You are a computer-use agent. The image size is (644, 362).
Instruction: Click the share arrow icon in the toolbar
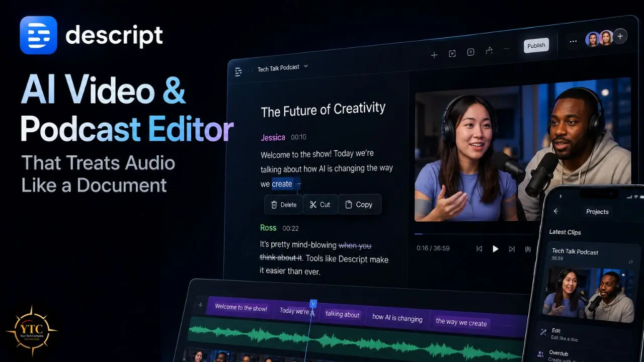489,50
